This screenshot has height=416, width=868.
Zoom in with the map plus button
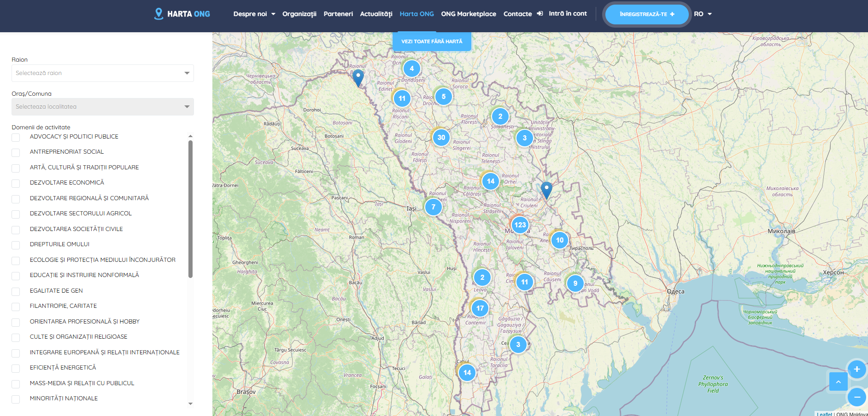[856, 369]
